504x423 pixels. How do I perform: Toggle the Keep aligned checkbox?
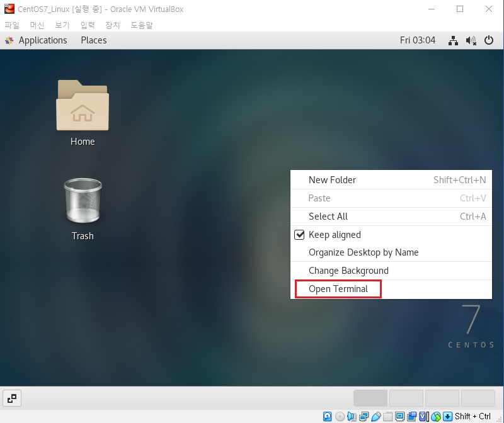[x=299, y=235]
